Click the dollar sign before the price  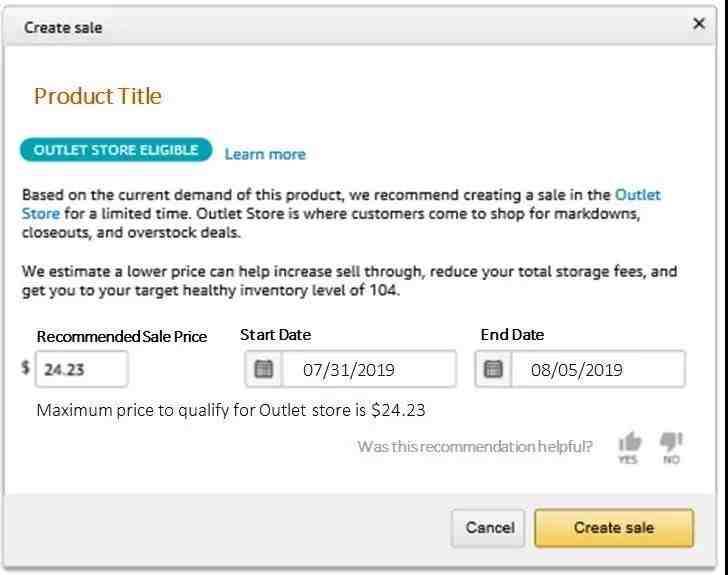26,368
